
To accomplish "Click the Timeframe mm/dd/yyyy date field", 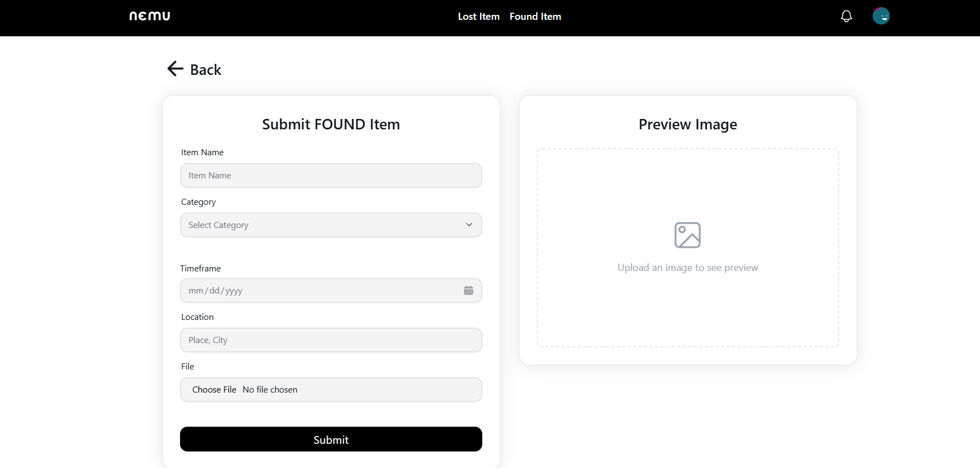I will tap(308, 290).
